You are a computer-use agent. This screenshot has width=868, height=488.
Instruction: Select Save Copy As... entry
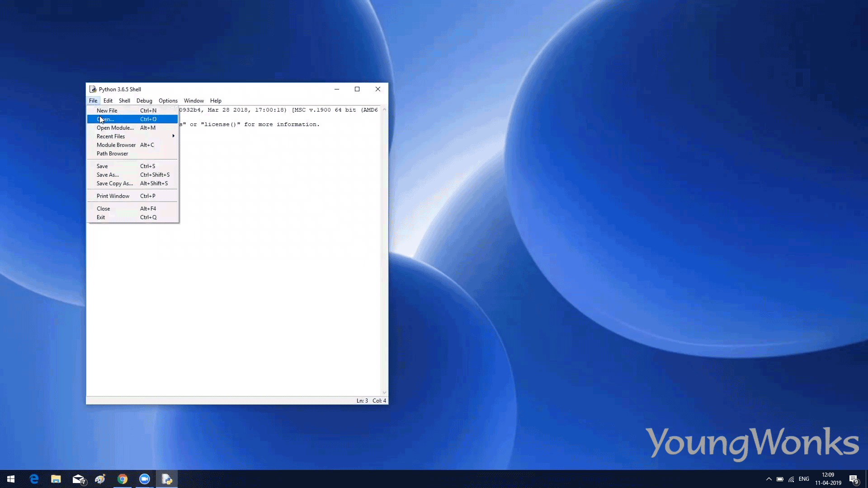(132, 183)
